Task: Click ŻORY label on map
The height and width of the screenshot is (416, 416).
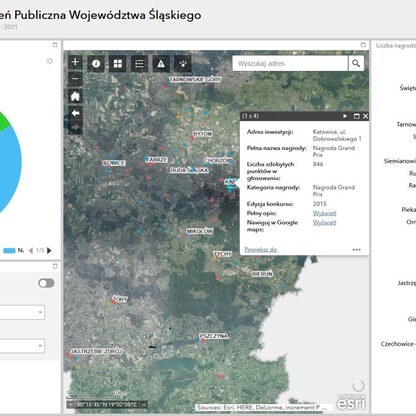Action: point(120,300)
